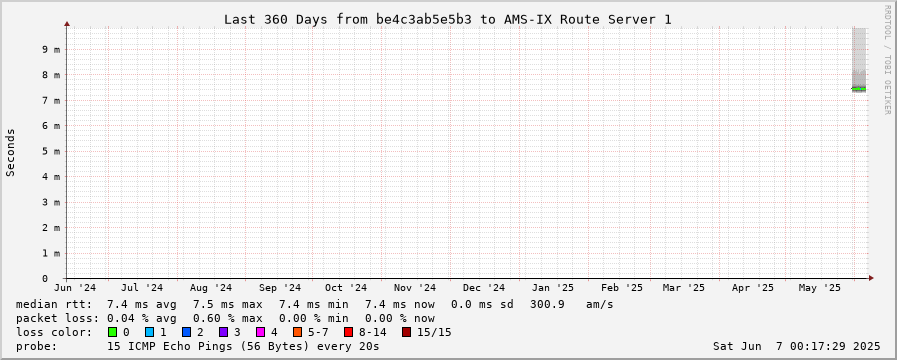This screenshot has height=360, width=897.
Task: Click the light blue loss color 1 swatch
Action: pos(149,332)
